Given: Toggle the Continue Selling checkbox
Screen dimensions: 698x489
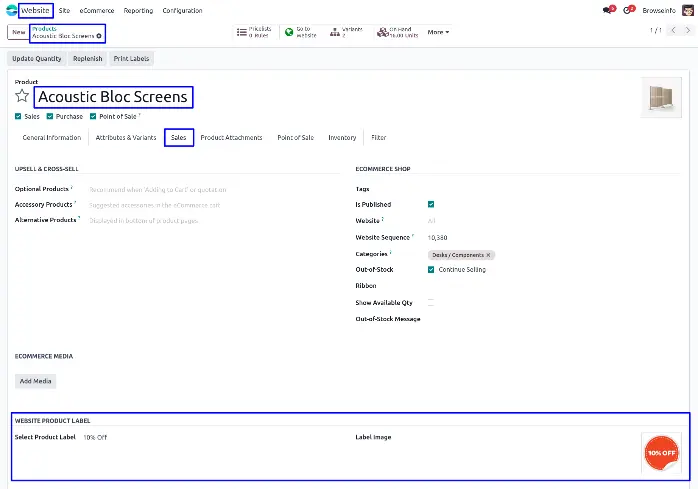Looking at the screenshot, I should [431, 270].
